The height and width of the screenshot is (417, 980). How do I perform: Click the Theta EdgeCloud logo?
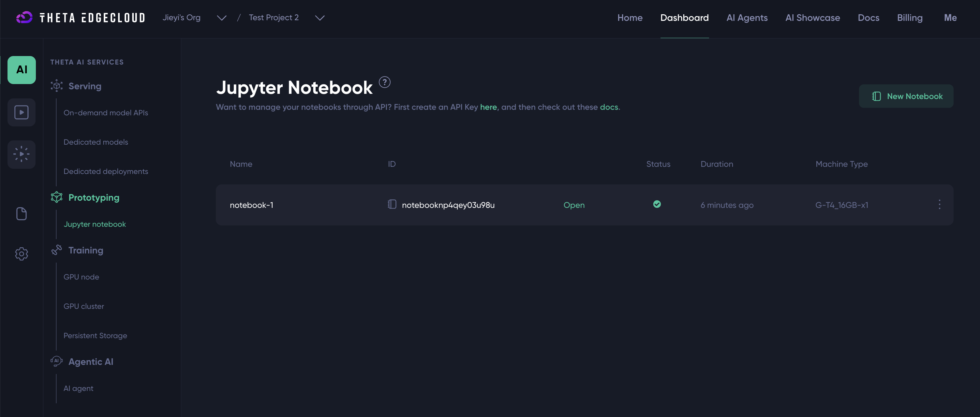[81, 18]
